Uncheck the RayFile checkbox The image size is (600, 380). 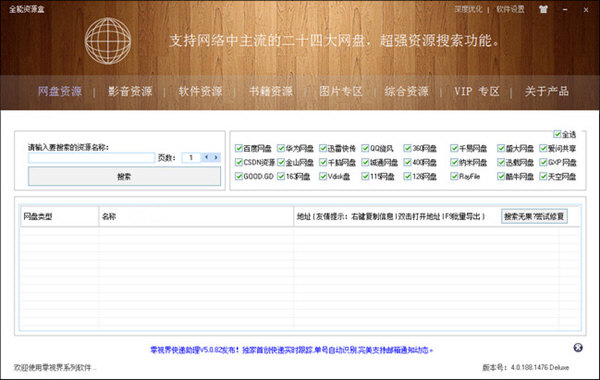454,176
